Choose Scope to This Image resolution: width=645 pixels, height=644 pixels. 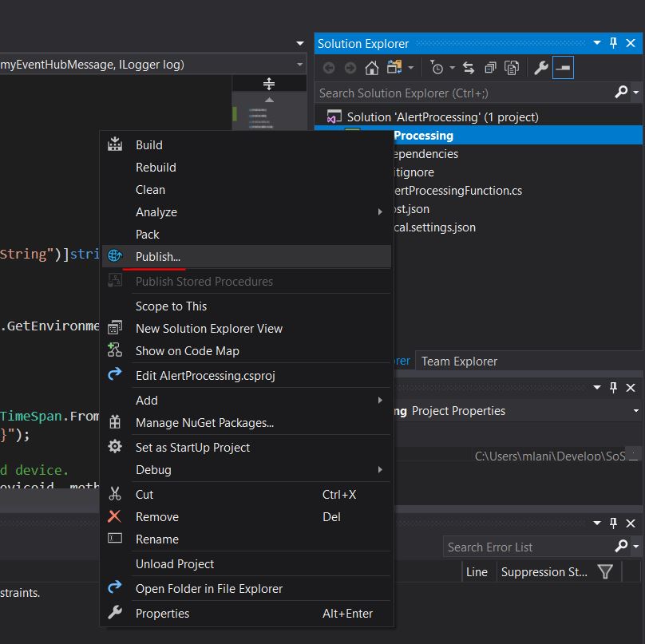(247, 306)
